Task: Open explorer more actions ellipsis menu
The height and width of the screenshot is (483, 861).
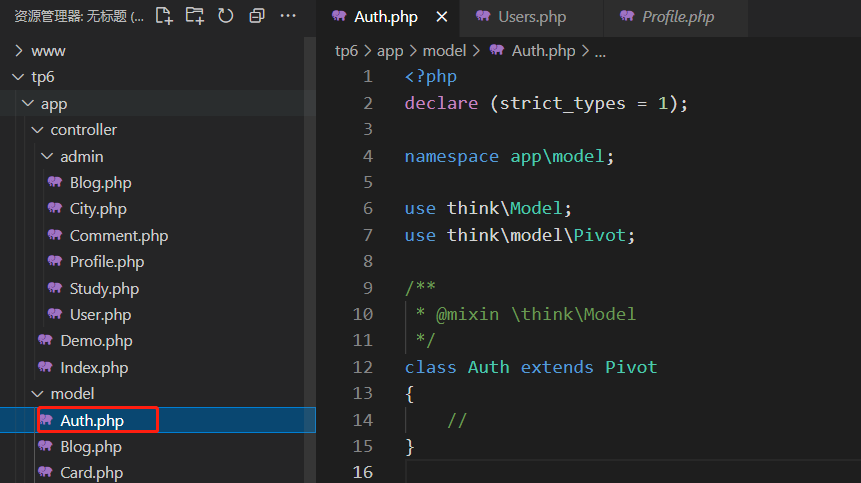Action: [x=288, y=16]
